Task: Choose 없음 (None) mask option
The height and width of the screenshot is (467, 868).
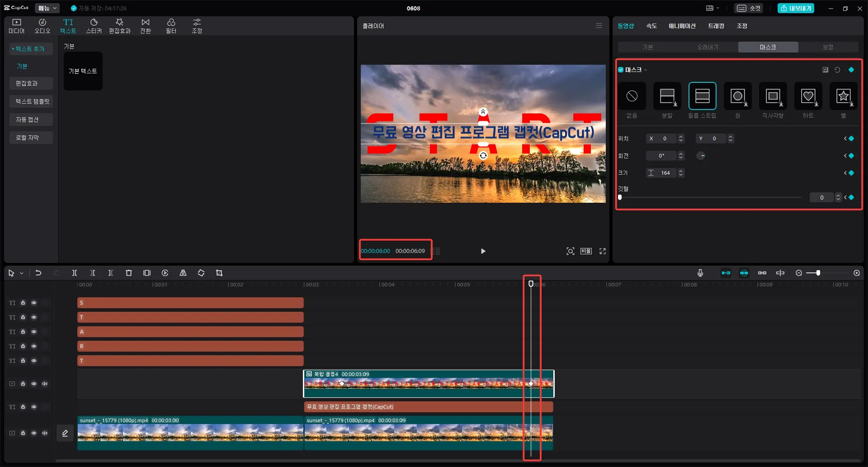Action: (632, 96)
